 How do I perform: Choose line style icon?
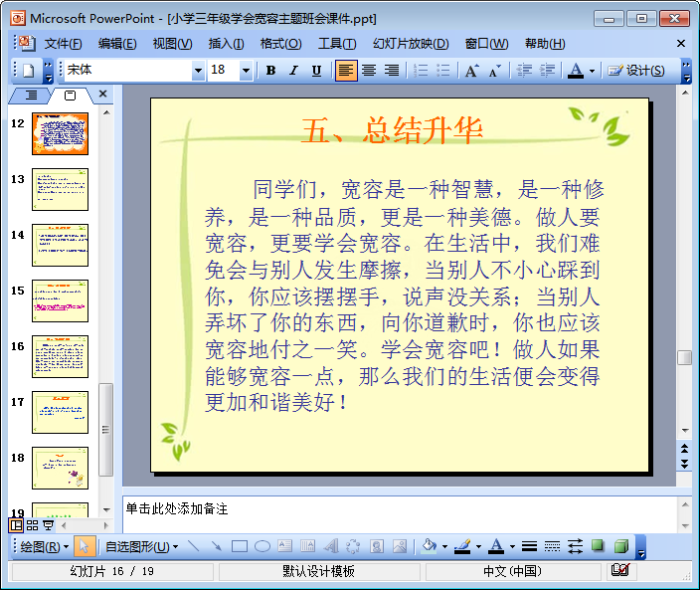[529, 546]
